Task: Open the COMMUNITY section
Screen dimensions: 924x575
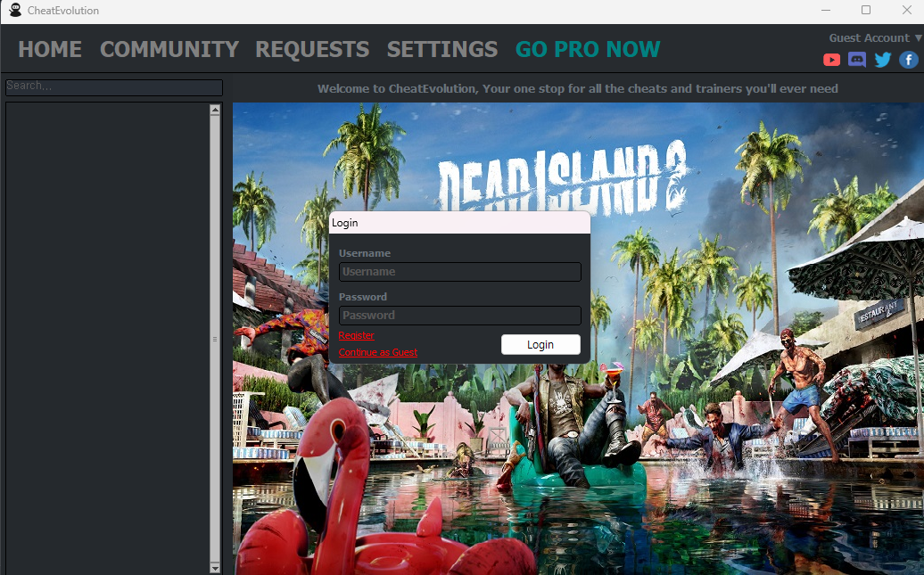Action: (169, 49)
